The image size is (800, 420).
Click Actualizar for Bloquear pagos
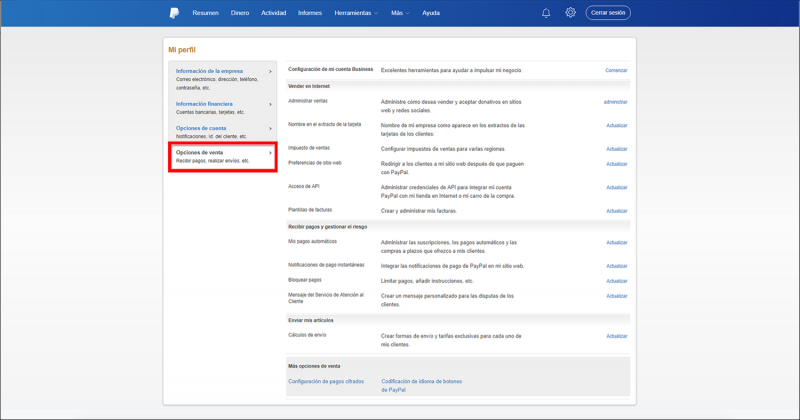[616, 281]
